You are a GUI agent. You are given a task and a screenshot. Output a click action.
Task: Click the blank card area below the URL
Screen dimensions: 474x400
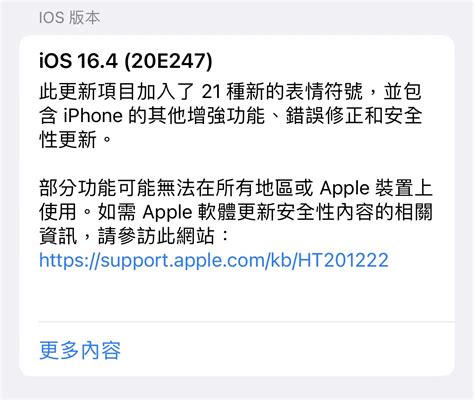point(237,295)
